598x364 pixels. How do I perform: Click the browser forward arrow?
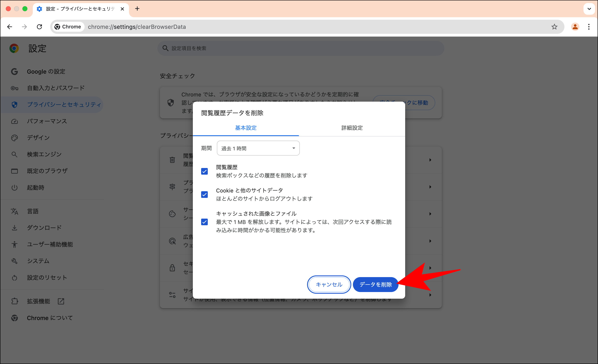[x=24, y=27]
